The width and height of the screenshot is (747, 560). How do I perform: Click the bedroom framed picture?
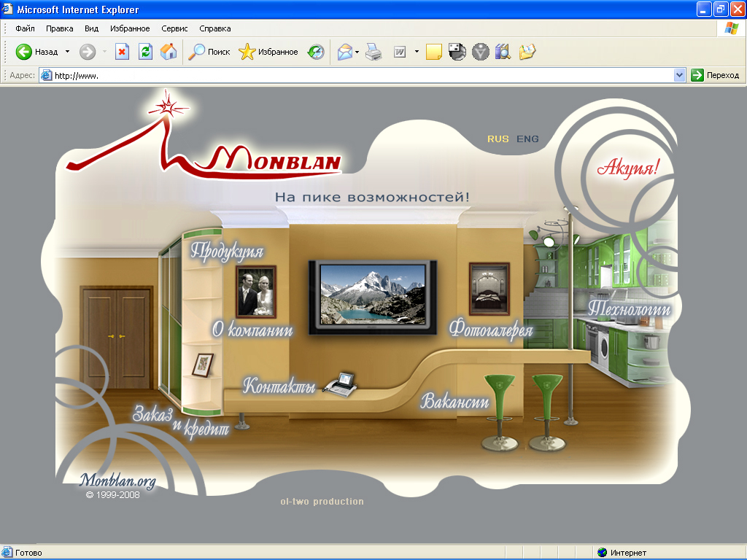(x=489, y=289)
